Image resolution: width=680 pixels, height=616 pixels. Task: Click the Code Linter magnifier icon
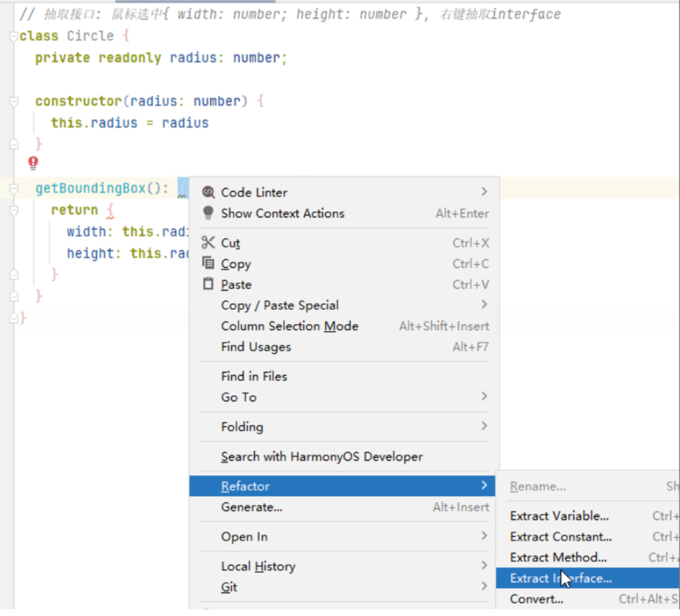pos(208,192)
